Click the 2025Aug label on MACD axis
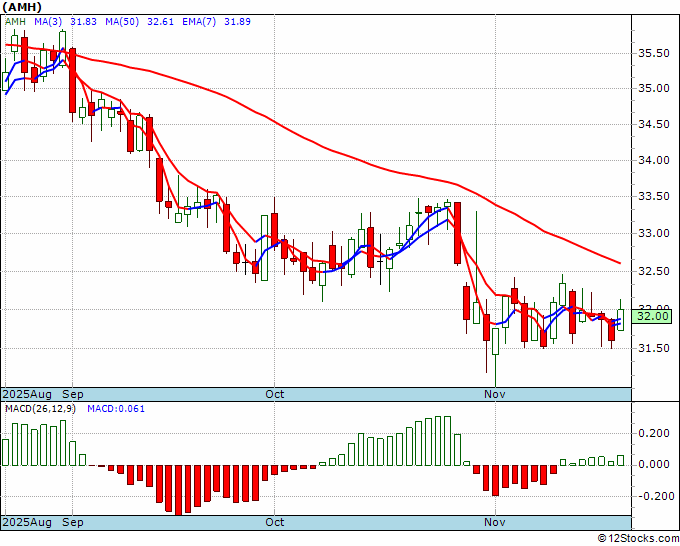The height and width of the screenshot is (546, 680). 27,522
